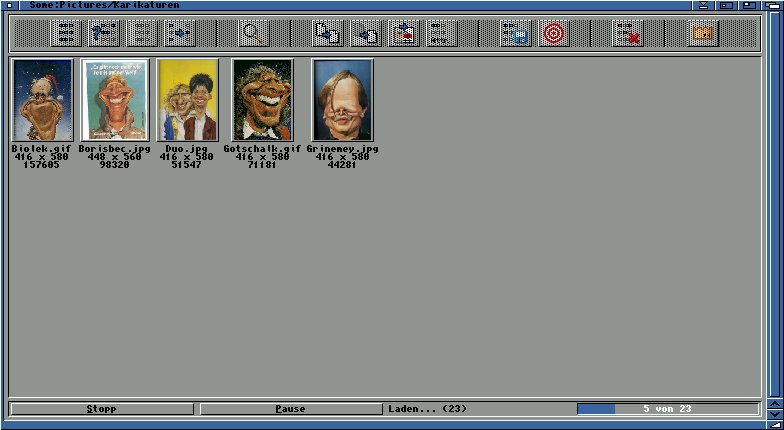Click the picture with arrow icon

coord(404,33)
